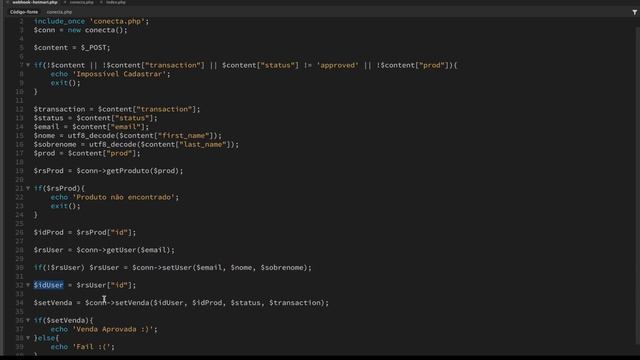Switch to webhook-hotmart.php tab

35,2
